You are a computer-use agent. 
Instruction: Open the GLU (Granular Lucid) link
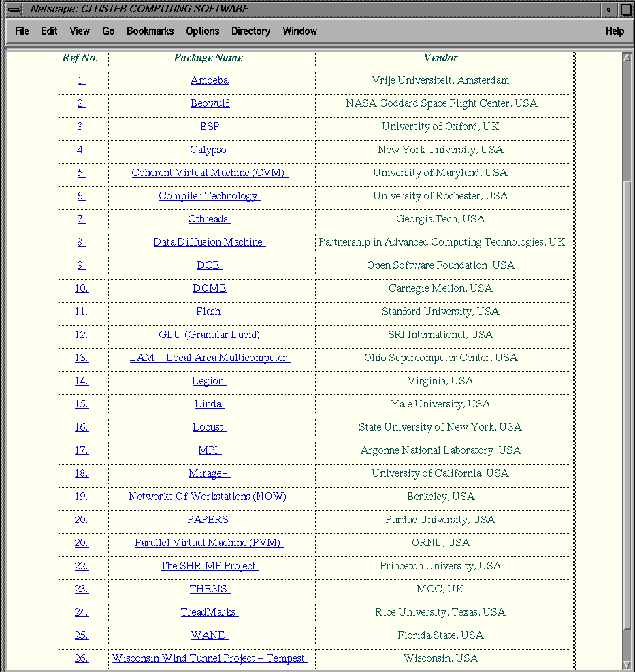[x=210, y=335]
